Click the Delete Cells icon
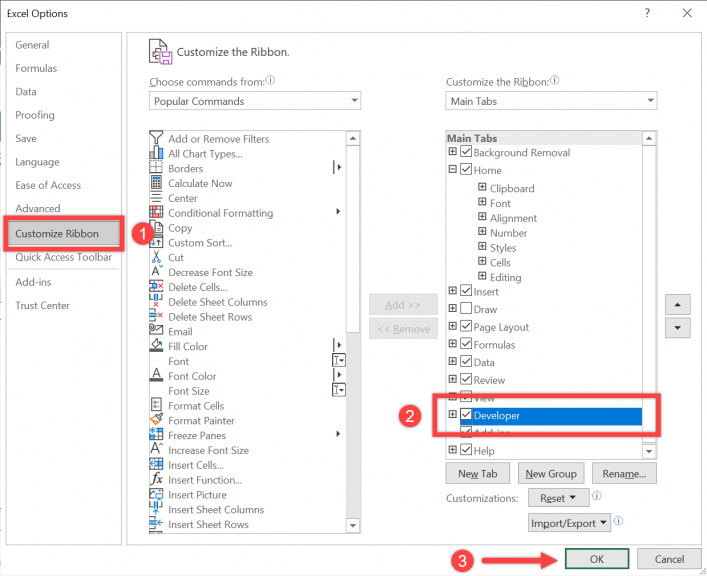 pyautogui.click(x=156, y=286)
